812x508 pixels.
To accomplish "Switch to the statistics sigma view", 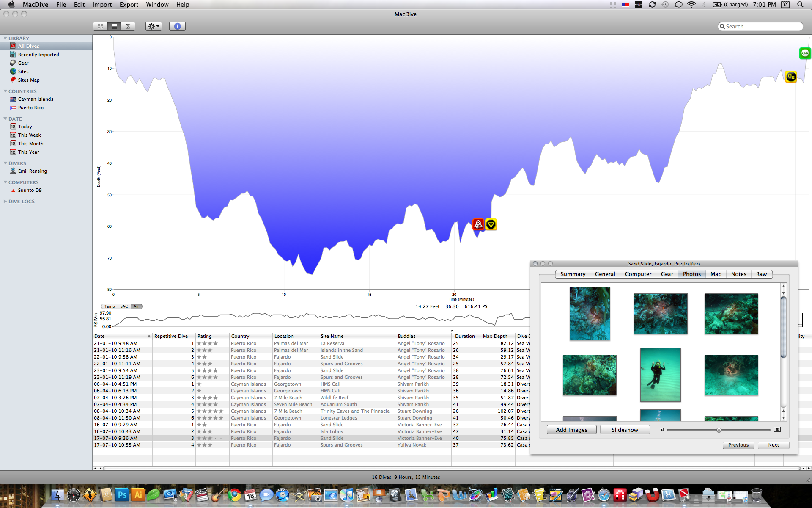I will (x=128, y=26).
